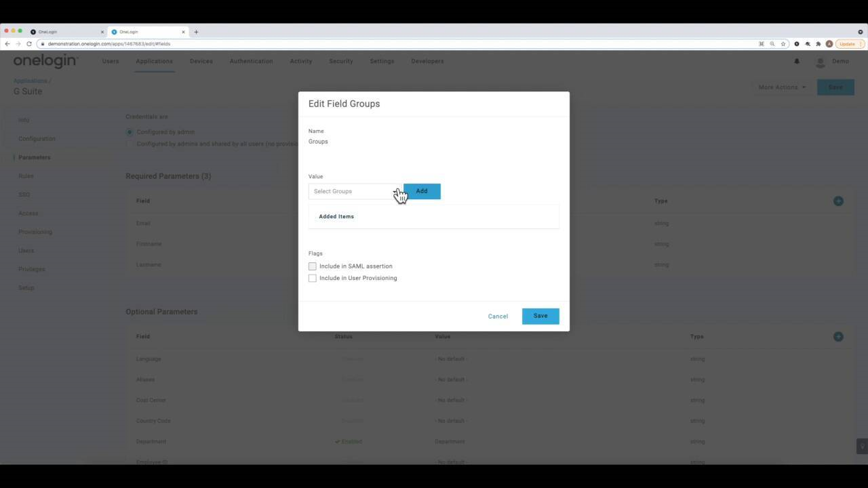
Task: Open the Demo user profile icon
Action: tap(820, 61)
